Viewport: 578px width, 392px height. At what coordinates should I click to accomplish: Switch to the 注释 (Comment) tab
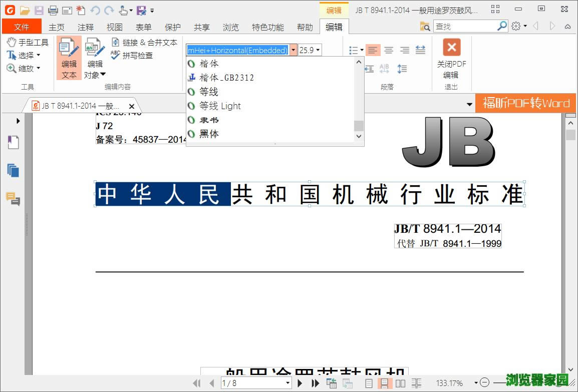click(86, 27)
